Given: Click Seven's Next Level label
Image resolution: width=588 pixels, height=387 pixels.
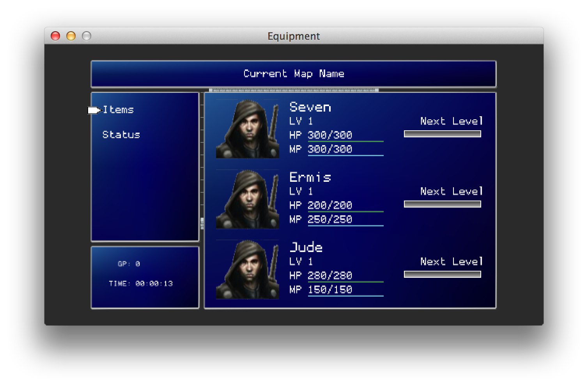Looking at the screenshot, I should pyautogui.click(x=452, y=121).
